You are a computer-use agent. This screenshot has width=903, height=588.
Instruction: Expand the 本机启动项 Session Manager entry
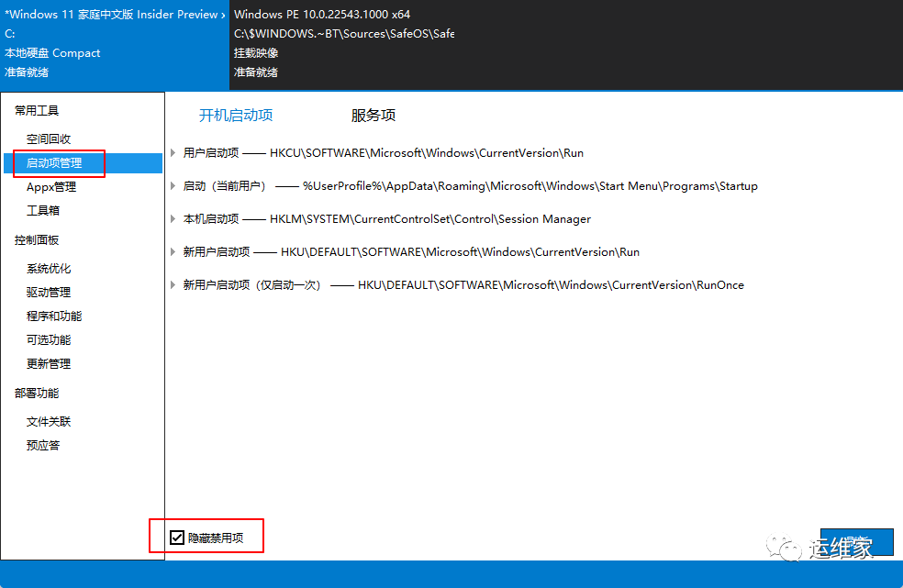(173, 219)
